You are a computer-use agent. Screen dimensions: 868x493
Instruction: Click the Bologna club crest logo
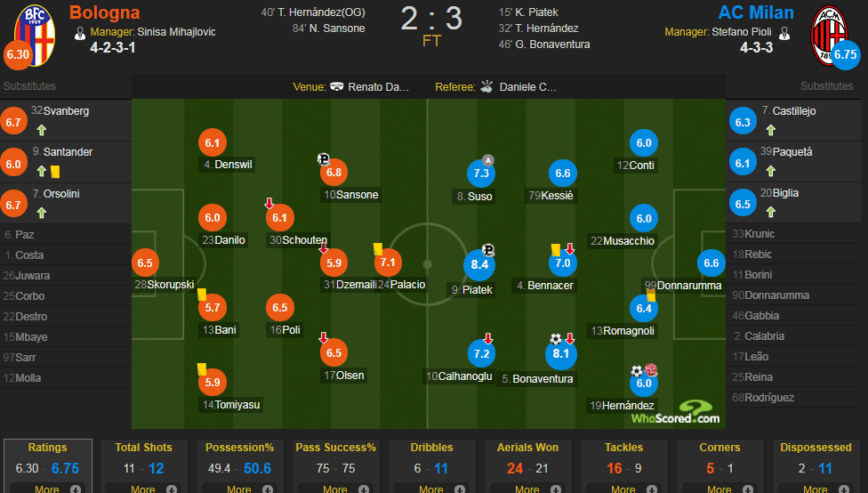[35, 36]
